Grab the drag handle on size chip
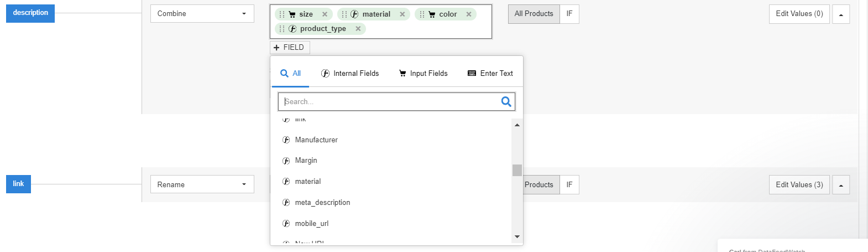Viewport: 868px width, 252px height. (282, 14)
